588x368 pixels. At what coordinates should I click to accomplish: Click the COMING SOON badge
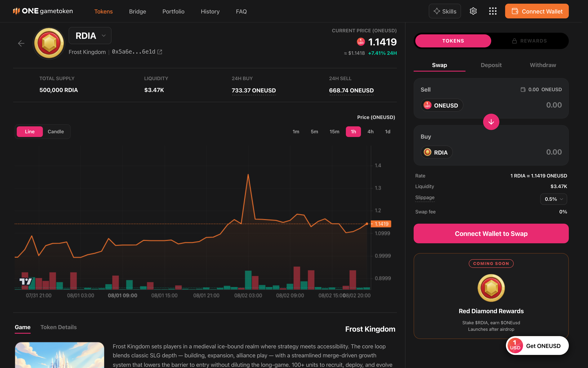pos(491,264)
